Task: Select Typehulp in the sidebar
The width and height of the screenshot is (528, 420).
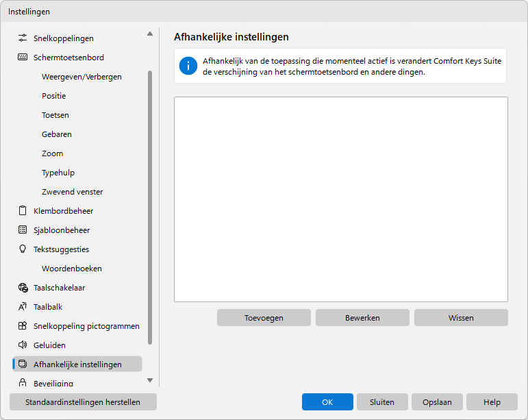Action: point(58,173)
